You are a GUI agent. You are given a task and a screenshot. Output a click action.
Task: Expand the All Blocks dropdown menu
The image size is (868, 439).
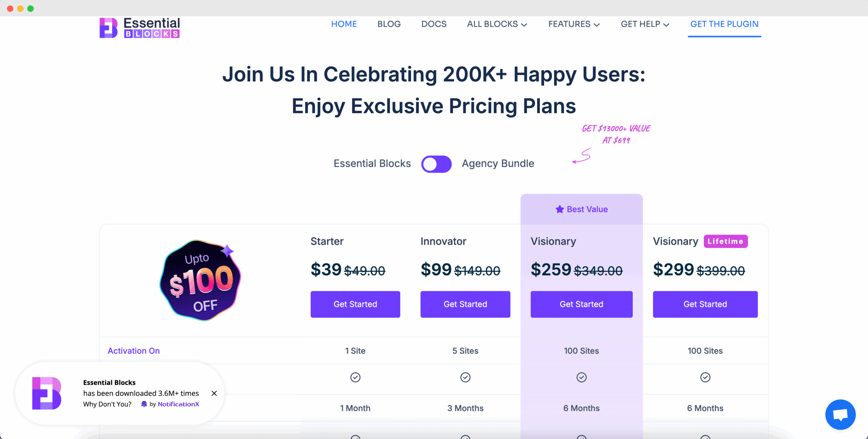[x=497, y=24]
